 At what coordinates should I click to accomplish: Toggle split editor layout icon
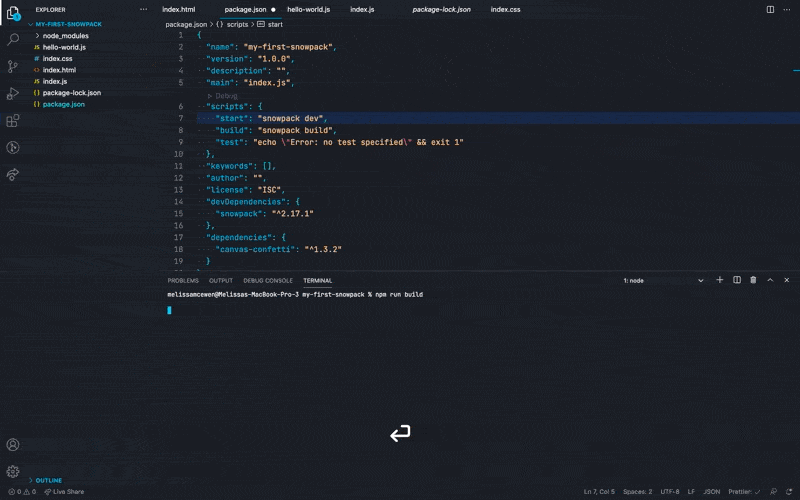[770, 9]
